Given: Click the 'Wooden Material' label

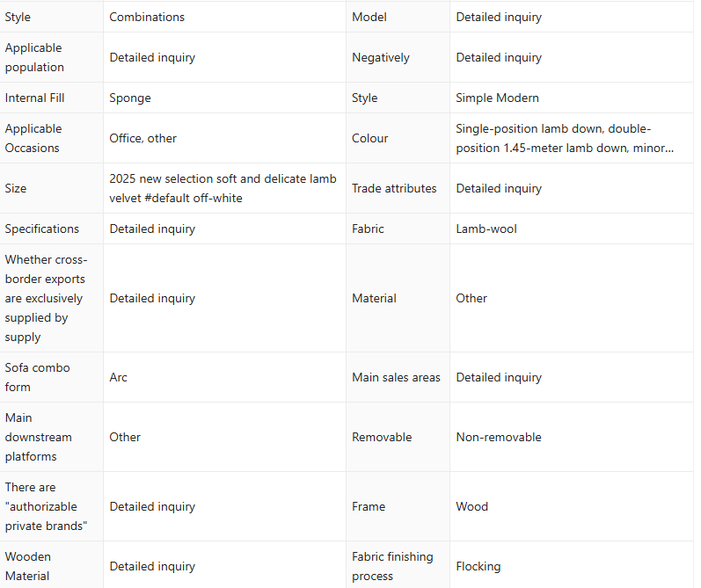Looking at the screenshot, I should point(28,566).
